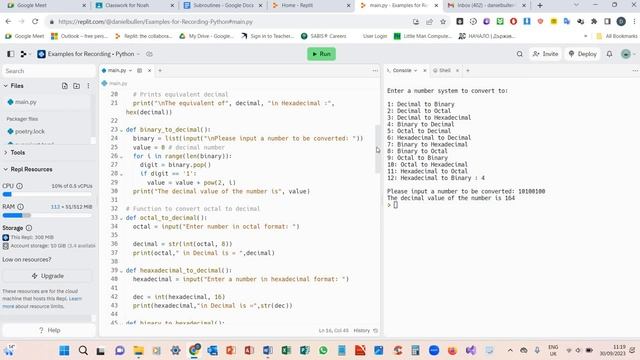Click the split-pane icon on main.py tab
This screenshot has height=360, width=640.
140,71
